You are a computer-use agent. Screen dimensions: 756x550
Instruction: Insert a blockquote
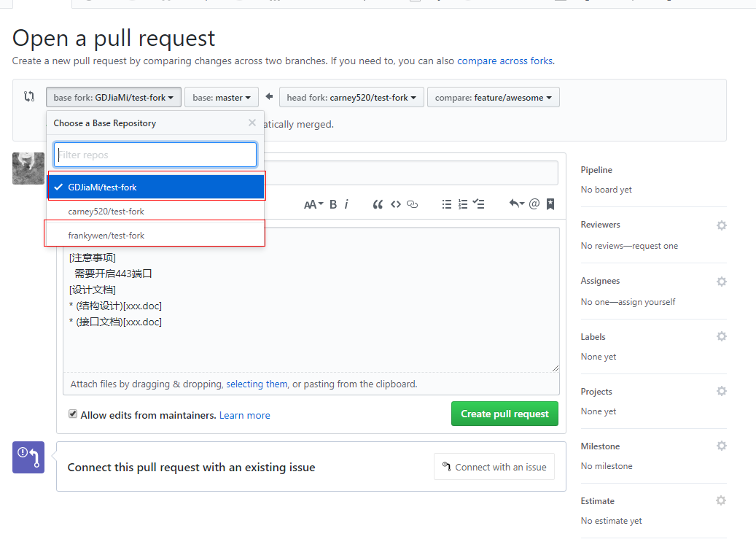pos(378,204)
